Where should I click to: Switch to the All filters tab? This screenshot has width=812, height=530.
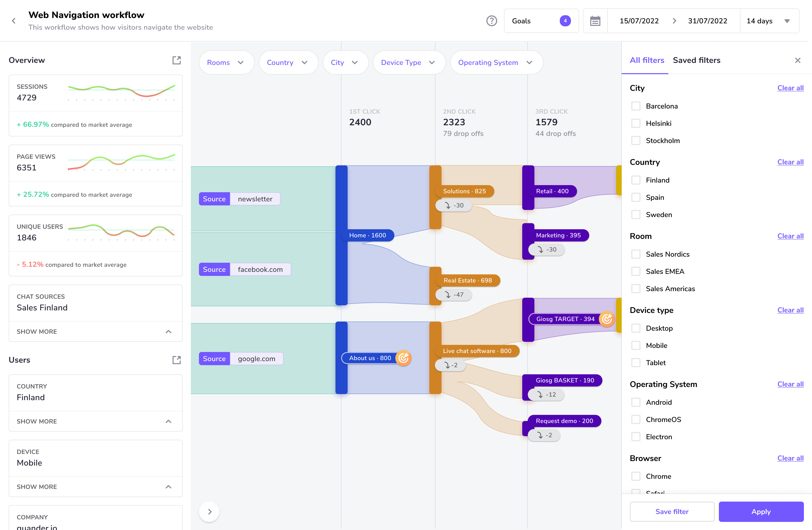tap(647, 60)
